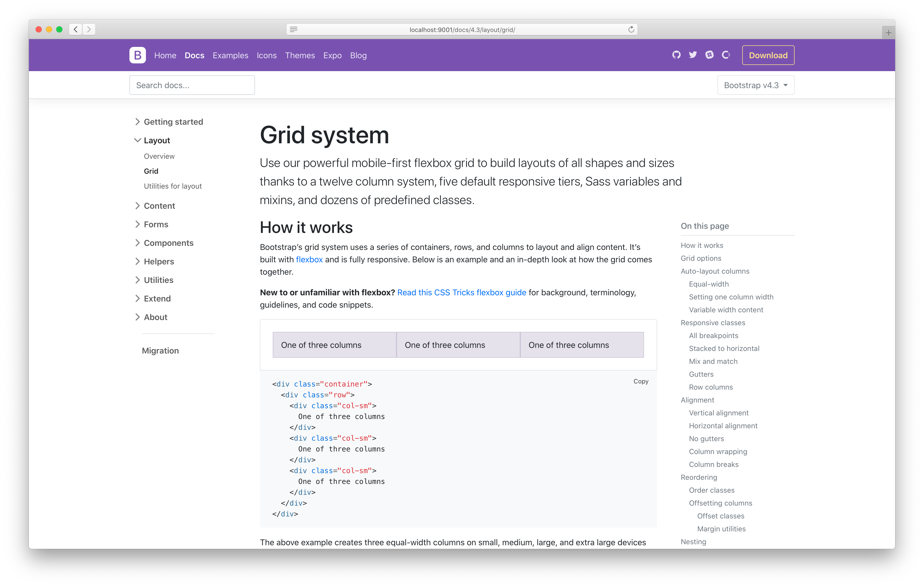
Task: Click the Twitter bird icon
Action: 693,55
